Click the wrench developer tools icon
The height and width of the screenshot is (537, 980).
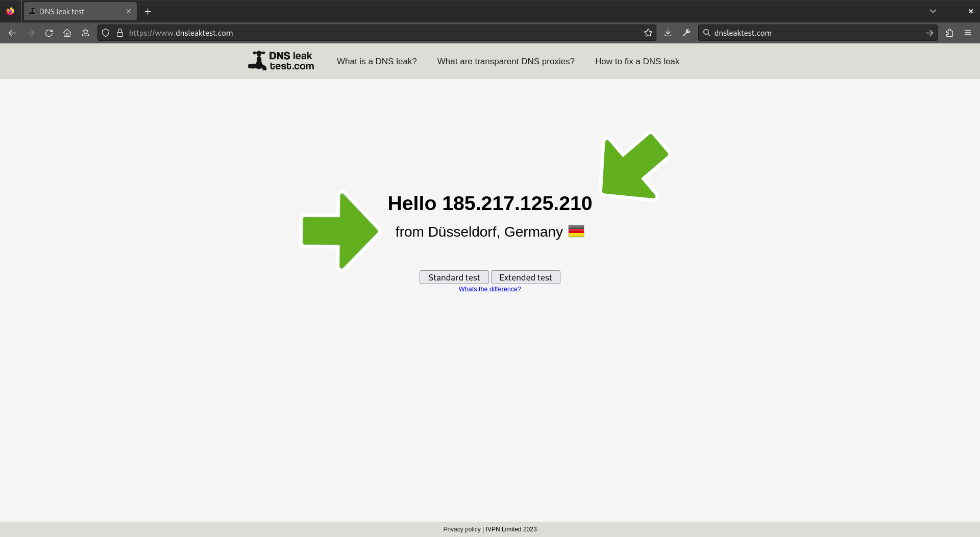(x=687, y=33)
